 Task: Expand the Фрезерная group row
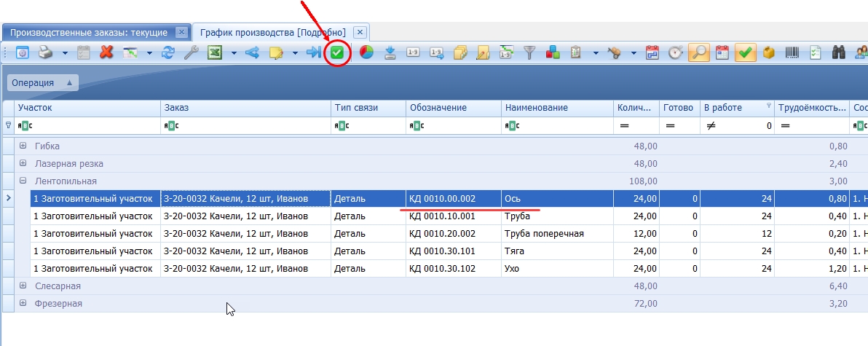pyautogui.click(x=23, y=303)
